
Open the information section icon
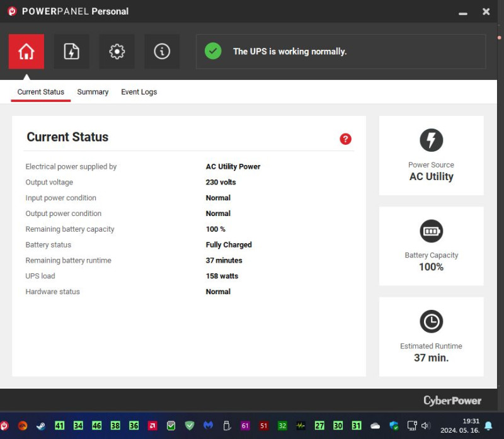click(162, 52)
